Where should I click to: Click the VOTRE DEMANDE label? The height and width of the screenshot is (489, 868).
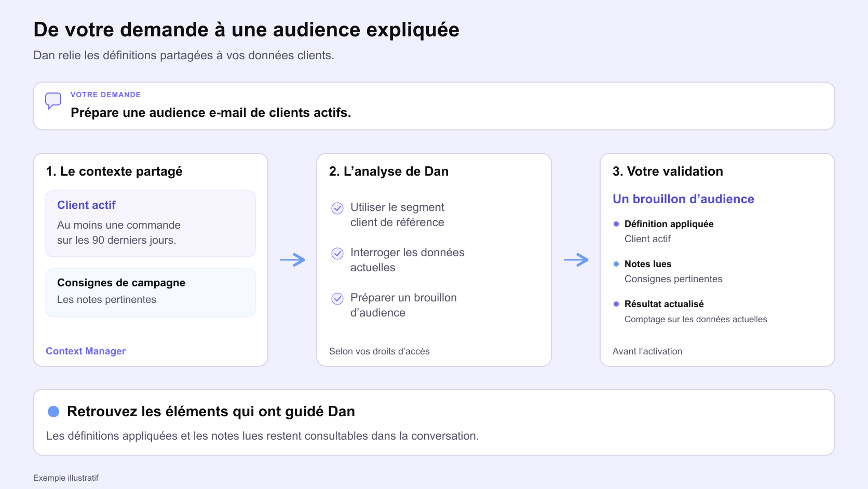[106, 95]
